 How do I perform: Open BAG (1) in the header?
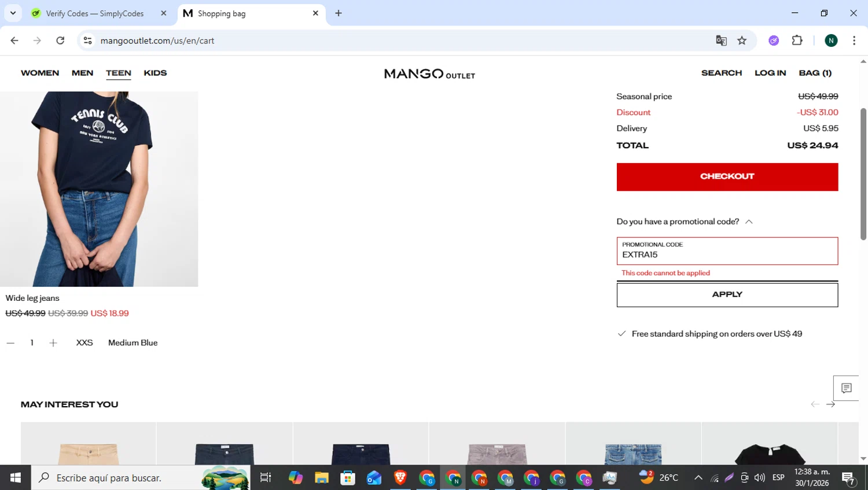[815, 73]
